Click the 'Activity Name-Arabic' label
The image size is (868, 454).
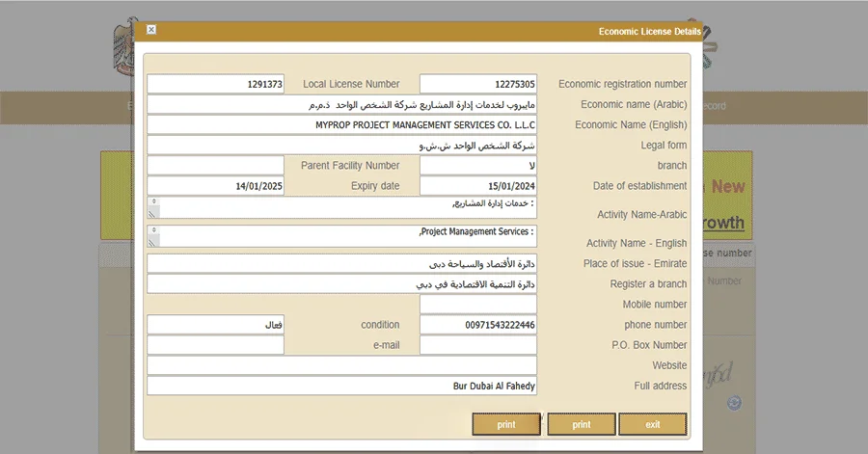point(641,215)
